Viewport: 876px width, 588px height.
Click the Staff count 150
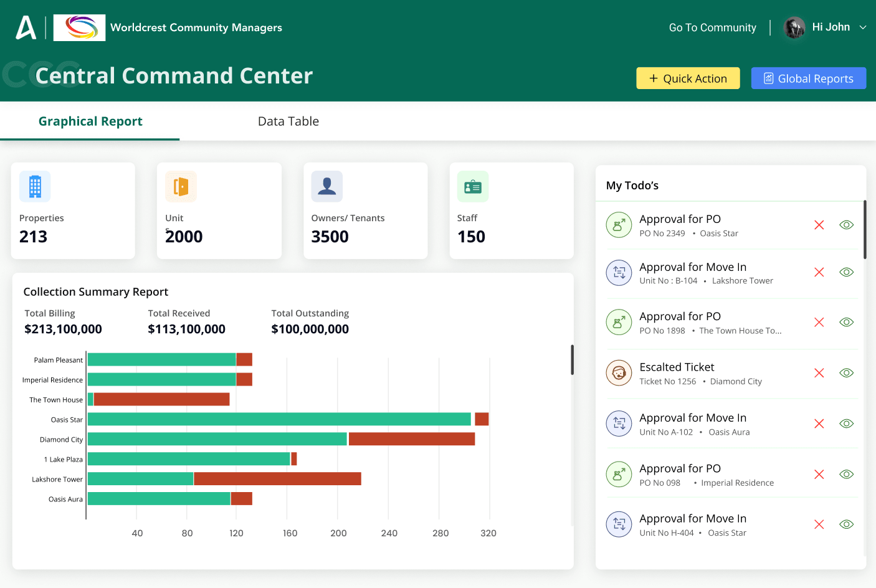(x=471, y=237)
